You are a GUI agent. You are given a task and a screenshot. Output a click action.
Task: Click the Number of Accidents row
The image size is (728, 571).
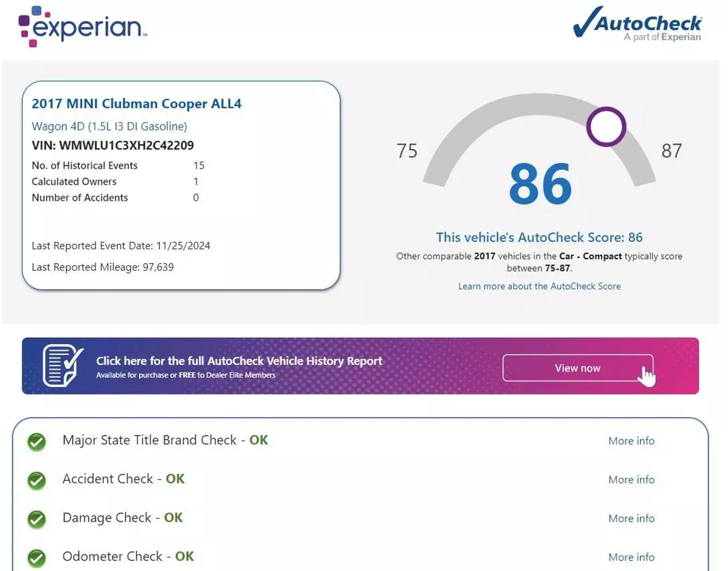tap(115, 197)
